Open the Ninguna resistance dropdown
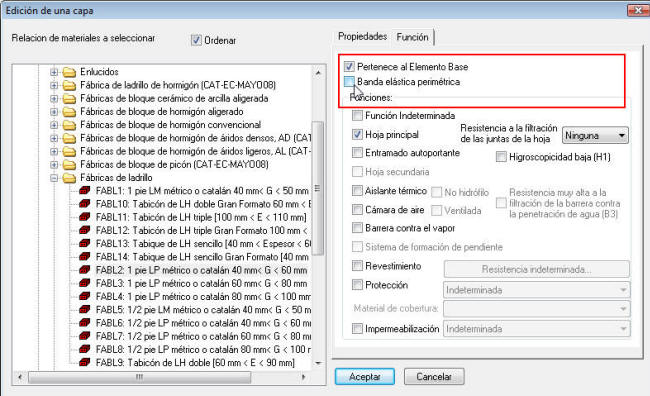This screenshot has height=396, width=650. [595, 136]
